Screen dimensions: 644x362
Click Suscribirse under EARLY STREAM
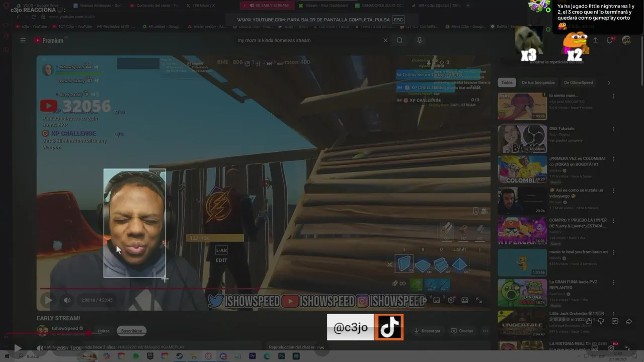[x=131, y=331]
